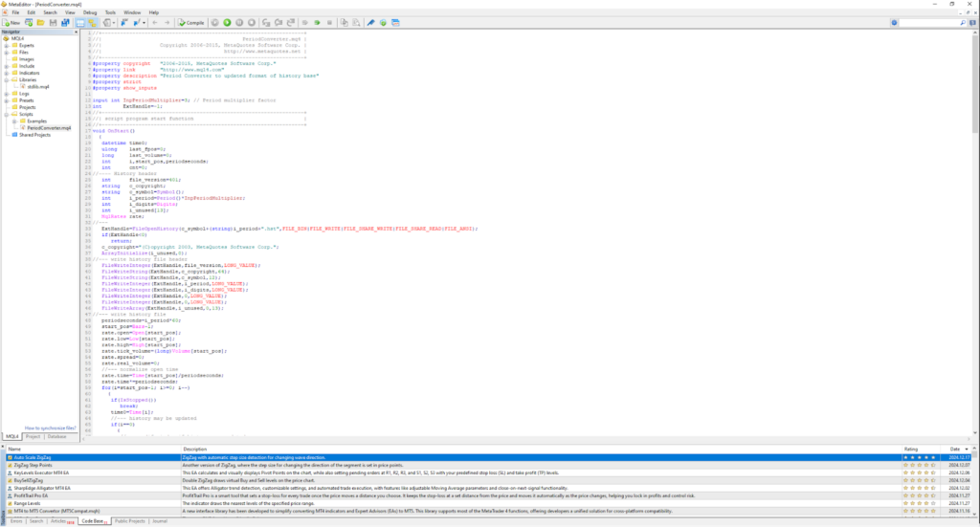Click the Step Into debug icon
The image size is (980, 527).
point(266,23)
